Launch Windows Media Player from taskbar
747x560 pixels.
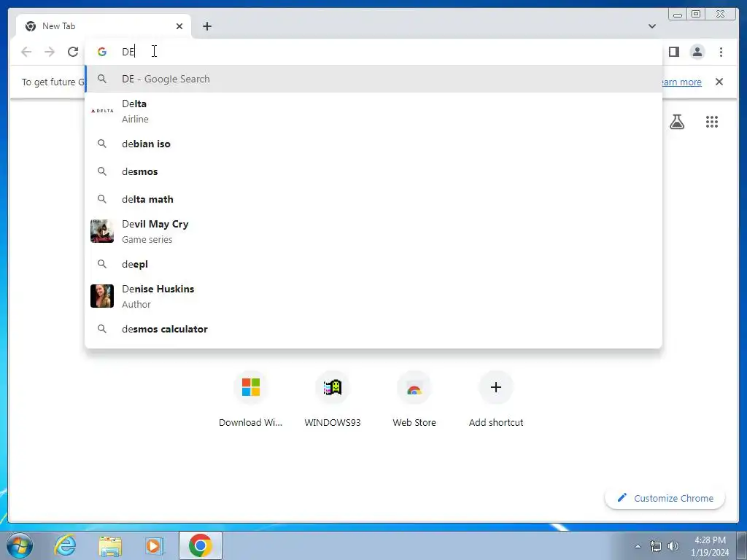[154, 545]
